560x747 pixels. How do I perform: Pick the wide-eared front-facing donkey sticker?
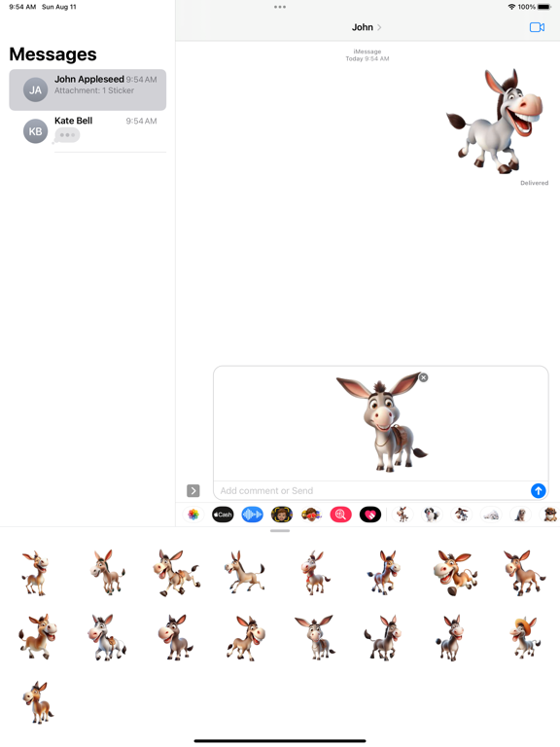[314, 637]
